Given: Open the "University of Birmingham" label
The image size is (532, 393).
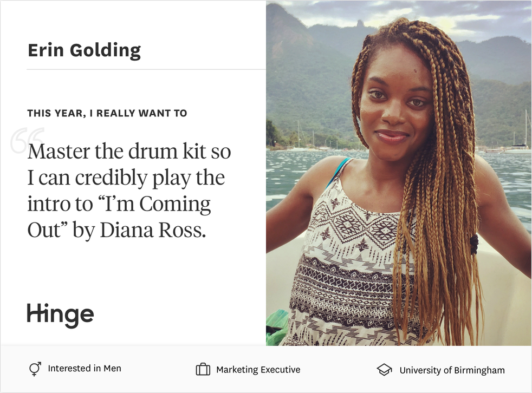Looking at the screenshot, I should [x=452, y=370].
